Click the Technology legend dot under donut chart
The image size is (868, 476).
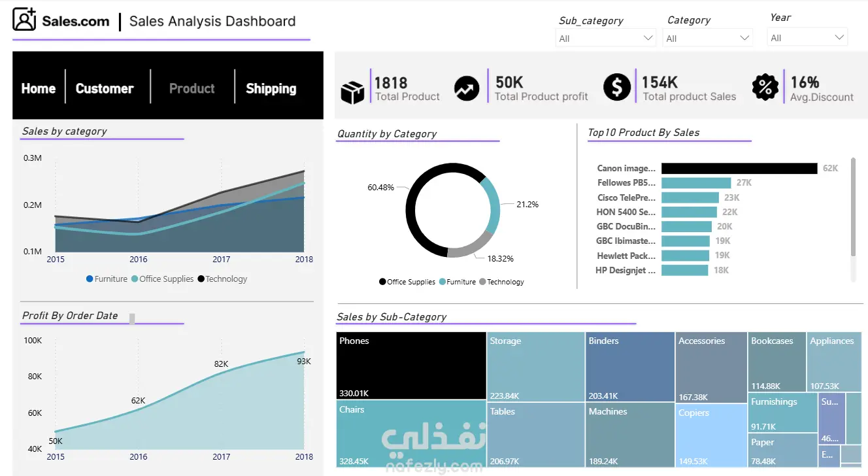482,282
